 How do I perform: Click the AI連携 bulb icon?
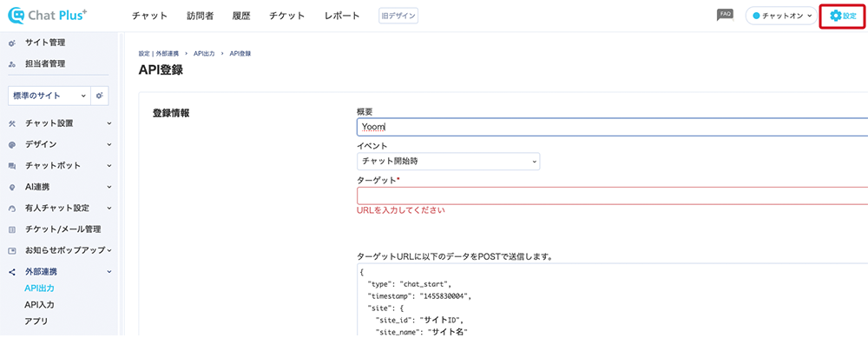pyautogui.click(x=12, y=188)
